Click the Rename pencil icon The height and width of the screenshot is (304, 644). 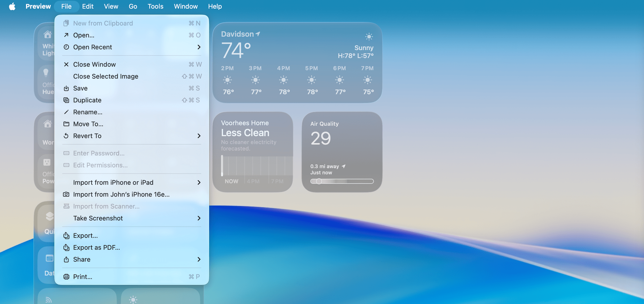pyautogui.click(x=66, y=112)
